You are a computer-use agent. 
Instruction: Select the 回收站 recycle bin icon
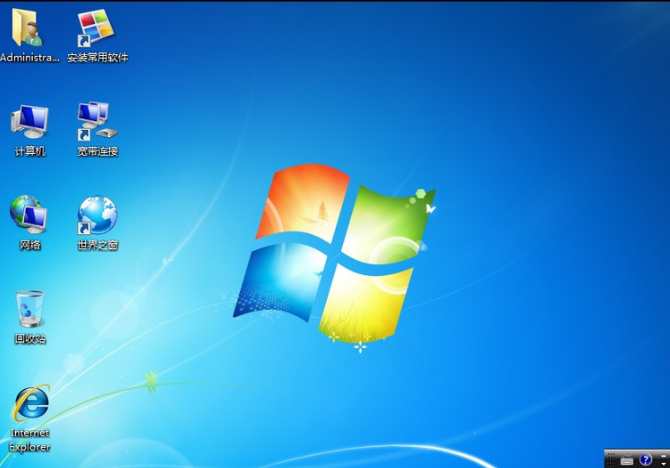tap(29, 309)
